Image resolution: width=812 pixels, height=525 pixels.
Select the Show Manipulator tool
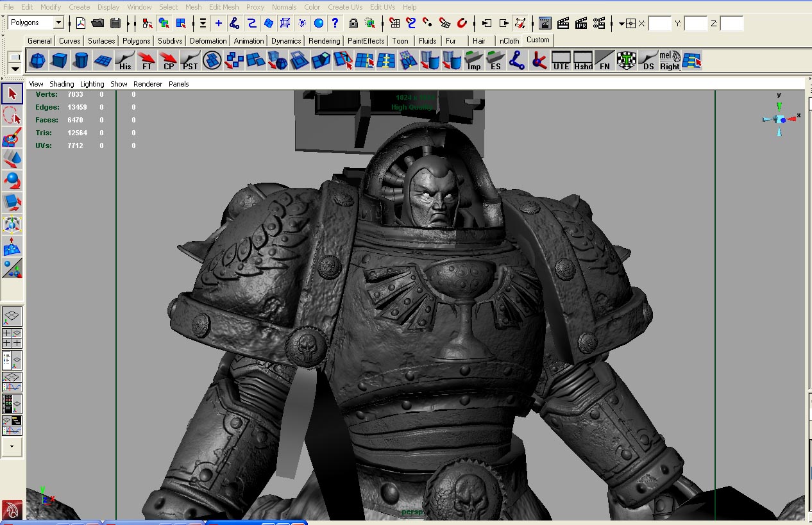point(12,268)
